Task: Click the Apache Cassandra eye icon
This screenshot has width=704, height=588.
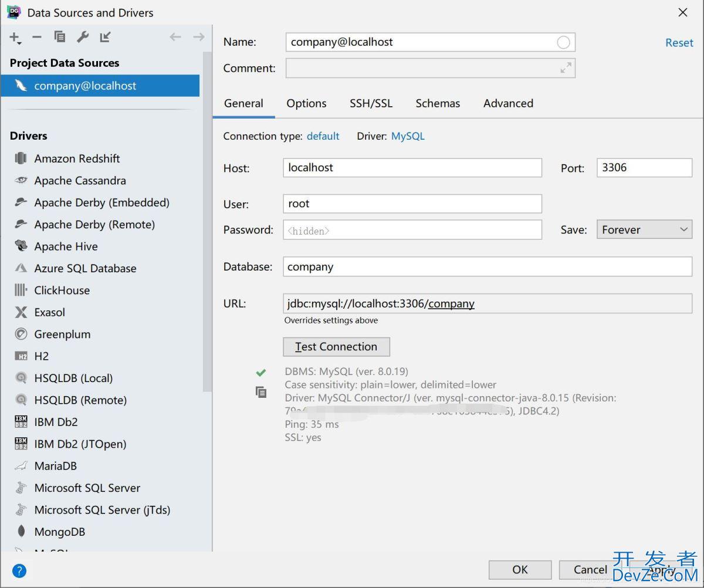Action: point(21,180)
